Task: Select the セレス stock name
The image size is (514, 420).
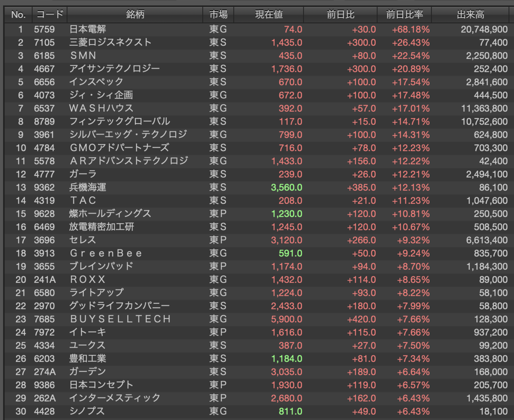Action: pyautogui.click(x=83, y=240)
